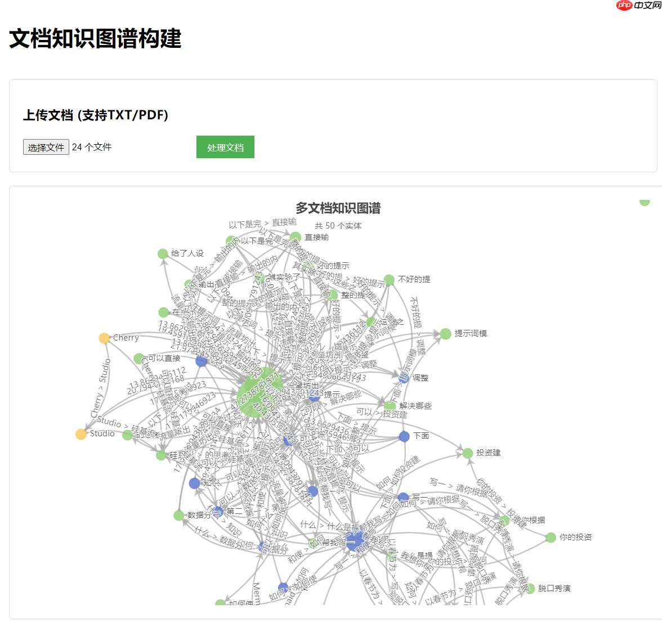Viewport: 662px width, 644px height.
Task: Click the green 脱口秀演 node
Action: (x=531, y=588)
